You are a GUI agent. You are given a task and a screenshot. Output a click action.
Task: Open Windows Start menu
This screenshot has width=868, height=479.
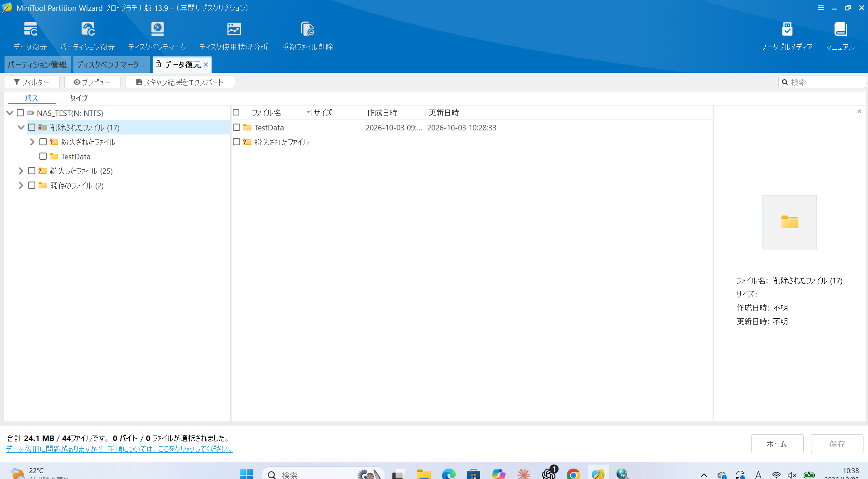click(x=246, y=474)
